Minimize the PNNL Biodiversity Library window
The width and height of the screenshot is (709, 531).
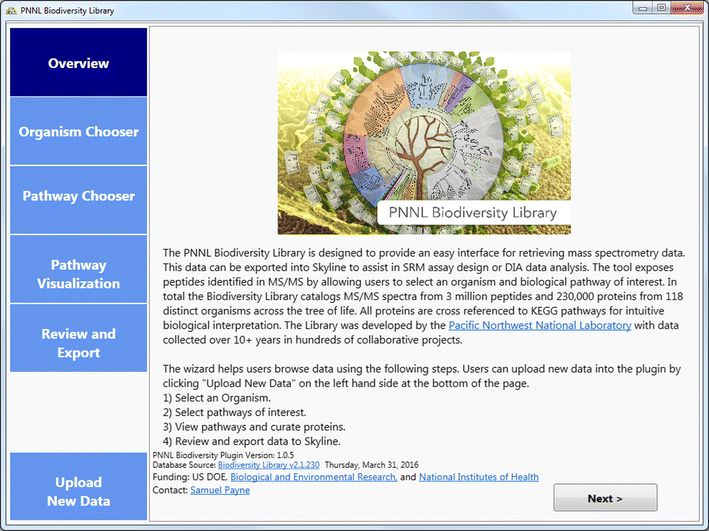[x=643, y=8]
